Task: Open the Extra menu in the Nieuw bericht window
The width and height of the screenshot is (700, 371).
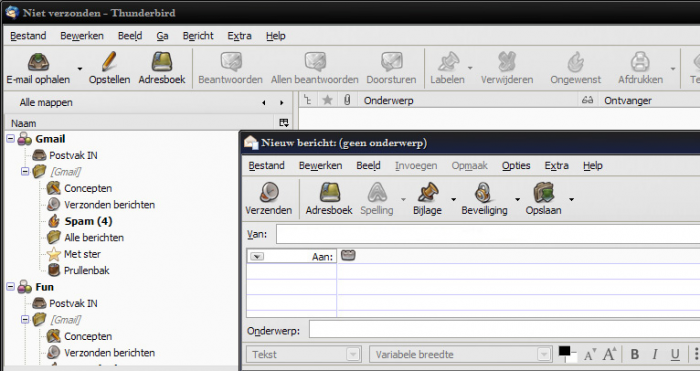Action: (557, 166)
